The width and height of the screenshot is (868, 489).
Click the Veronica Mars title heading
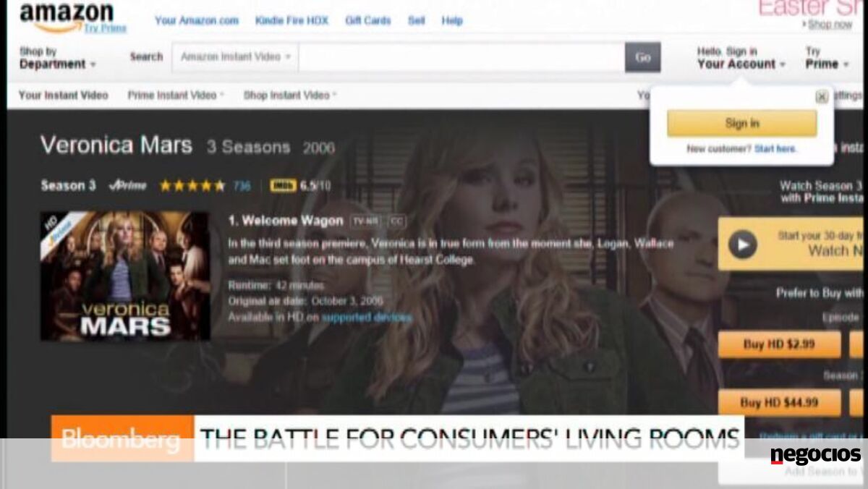tap(116, 145)
